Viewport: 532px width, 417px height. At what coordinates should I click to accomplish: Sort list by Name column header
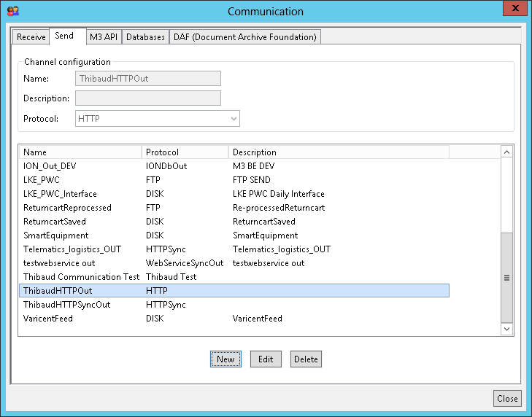(x=80, y=152)
